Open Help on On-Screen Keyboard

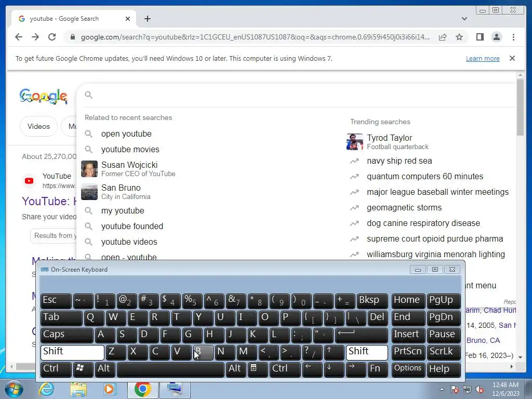[x=444, y=369]
